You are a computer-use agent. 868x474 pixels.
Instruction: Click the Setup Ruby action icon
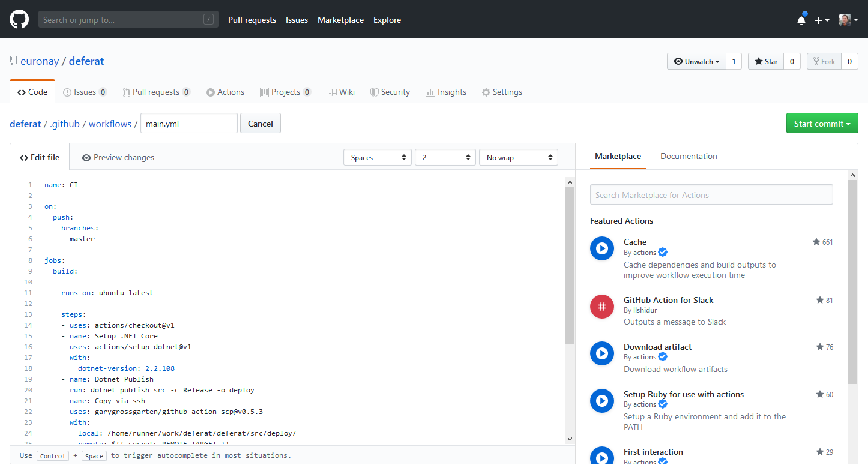click(x=602, y=401)
